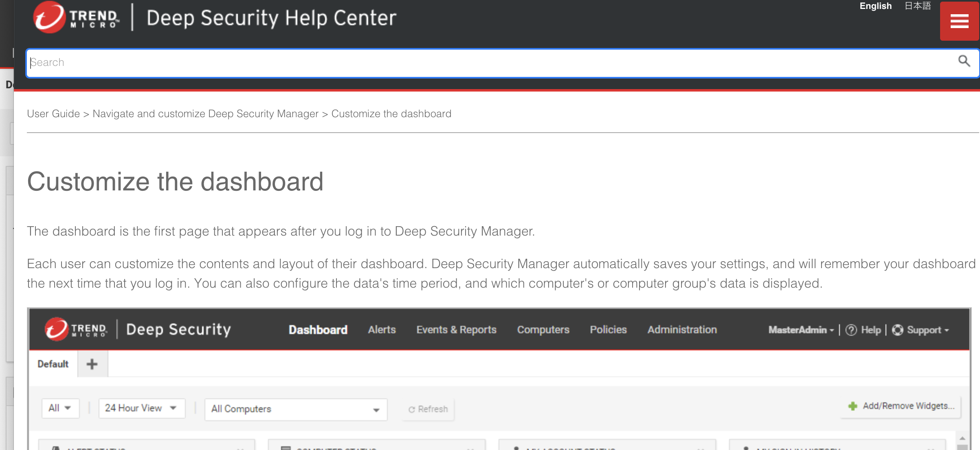Switch language to Japanese 日本語
The height and width of the screenshot is (450, 980).
click(x=918, y=6)
